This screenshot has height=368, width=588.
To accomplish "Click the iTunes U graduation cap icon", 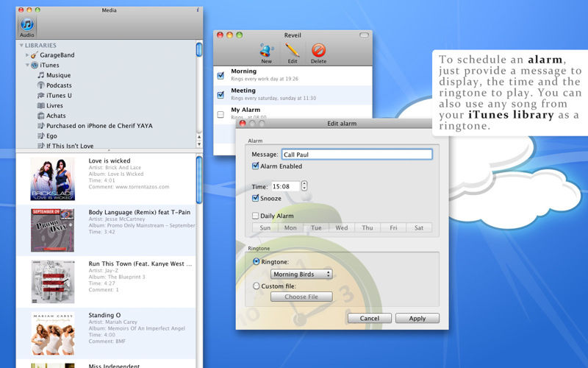I will 41,96.
